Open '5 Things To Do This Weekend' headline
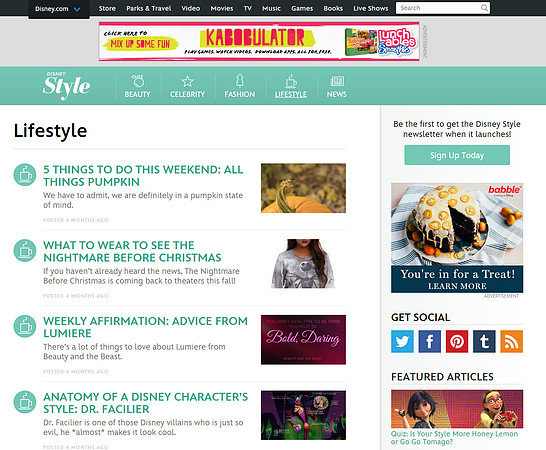This screenshot has width=546, height=450. pyautogui.click(x=143, y=176)
